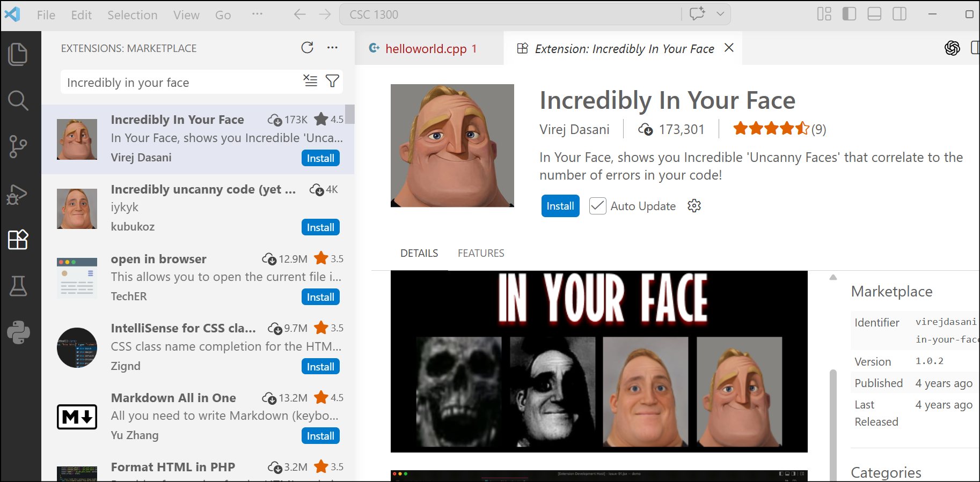Image resolution: width=980 pixels, height=482 pixels.
Task: Open the Explorer view in activity bar
Action: coord(18,54)
